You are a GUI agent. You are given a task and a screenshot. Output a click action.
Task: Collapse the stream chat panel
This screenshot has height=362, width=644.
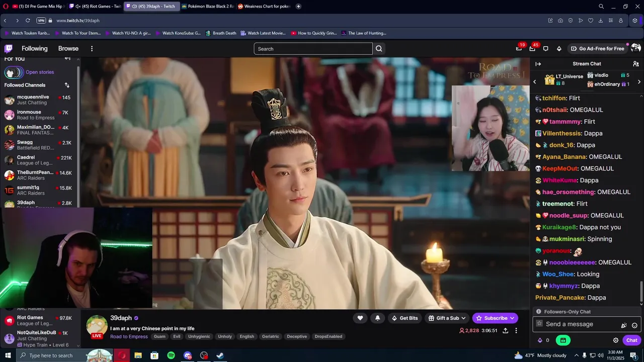pyautogui.click(x=538, y=64)
